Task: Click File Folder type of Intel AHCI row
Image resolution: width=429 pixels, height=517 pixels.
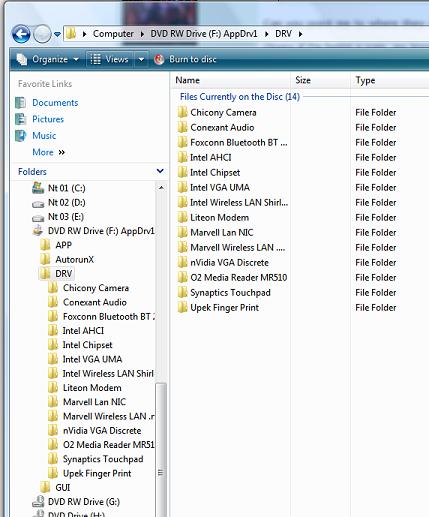Action: 376,157
